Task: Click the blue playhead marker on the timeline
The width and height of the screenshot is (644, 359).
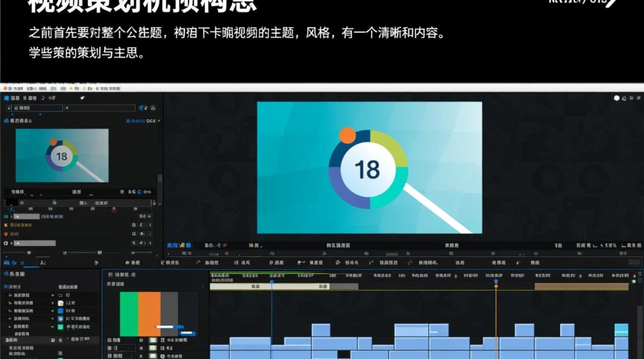Action: (x=272, y=282)
